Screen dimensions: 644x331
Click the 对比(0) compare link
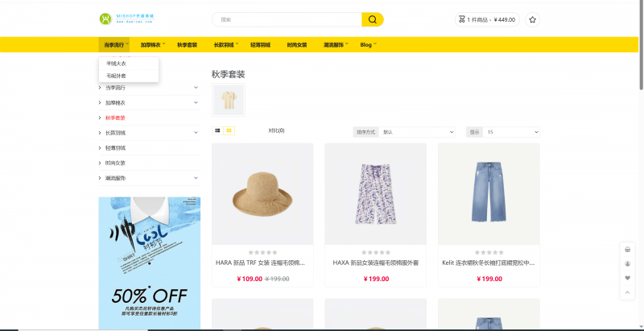coord(276,130)
